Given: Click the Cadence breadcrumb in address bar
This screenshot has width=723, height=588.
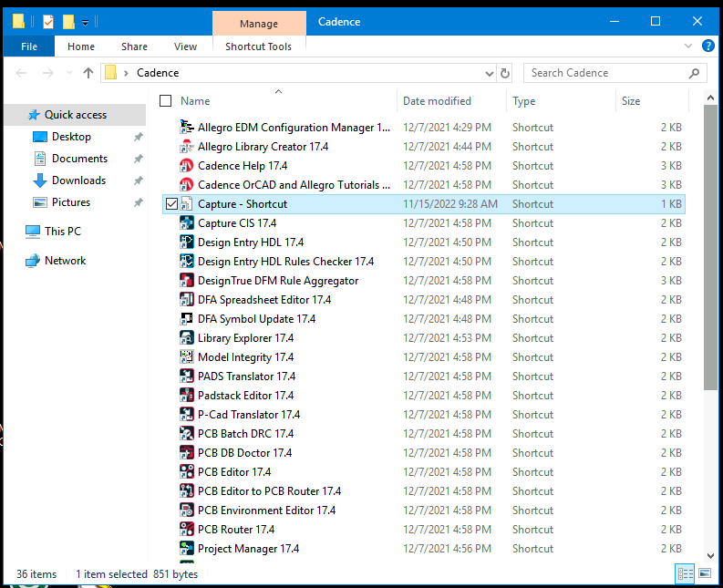Looking at the screenshot, I should coord(158,73).
